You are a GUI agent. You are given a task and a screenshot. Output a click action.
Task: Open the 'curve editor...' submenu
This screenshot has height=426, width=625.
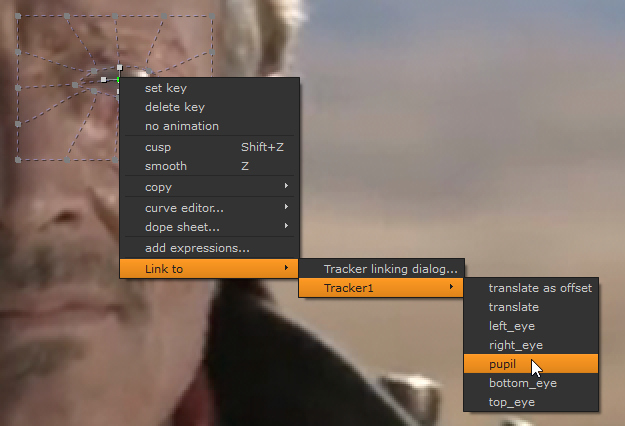(x=184, y=208)
